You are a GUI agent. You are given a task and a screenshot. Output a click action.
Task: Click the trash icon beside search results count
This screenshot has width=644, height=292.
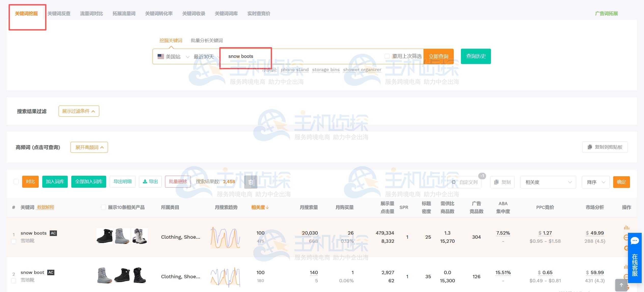[251, 182]
